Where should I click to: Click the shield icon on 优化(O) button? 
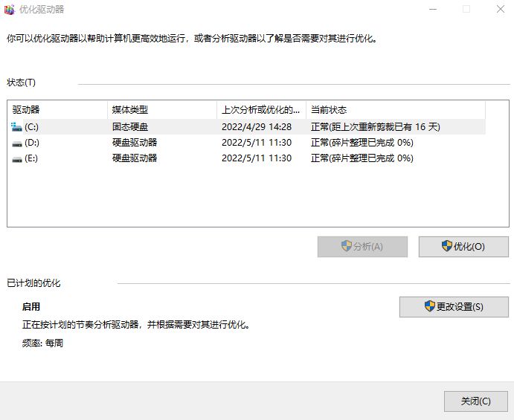[x=446, y=247]
